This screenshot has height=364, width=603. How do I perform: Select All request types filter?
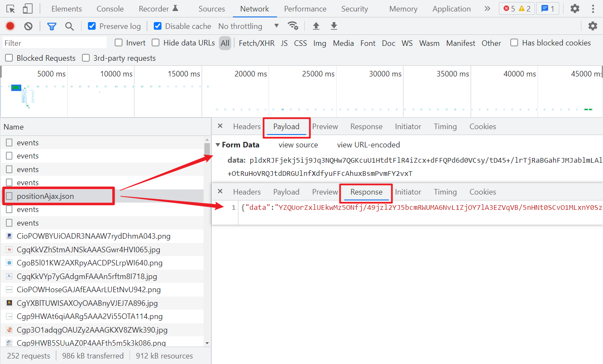click(x=225, y=43)
